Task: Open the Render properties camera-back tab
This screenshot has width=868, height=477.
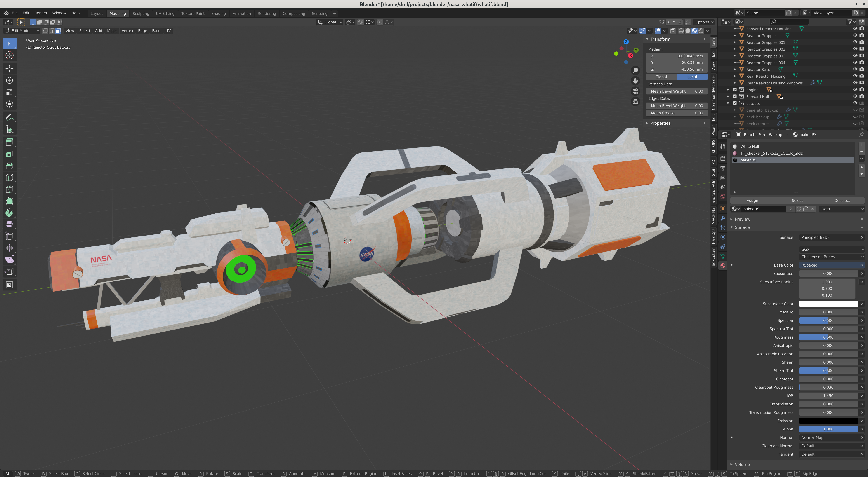Action: [x=723, y=158]
